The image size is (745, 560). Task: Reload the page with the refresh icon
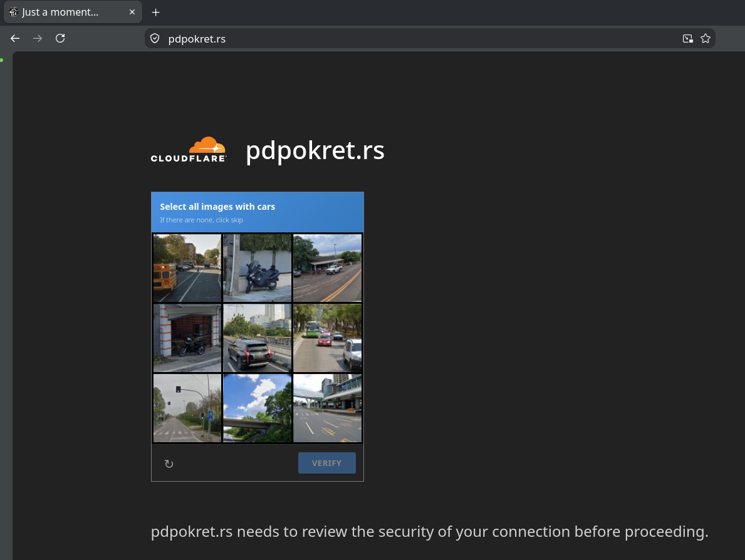[x=60, y=38]
